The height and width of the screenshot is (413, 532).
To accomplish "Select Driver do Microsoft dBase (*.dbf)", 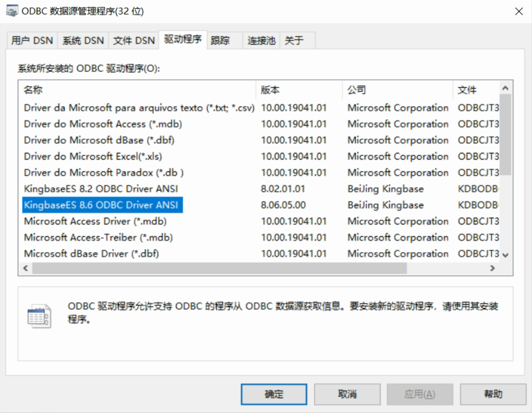I will click(x=99, y=140).
